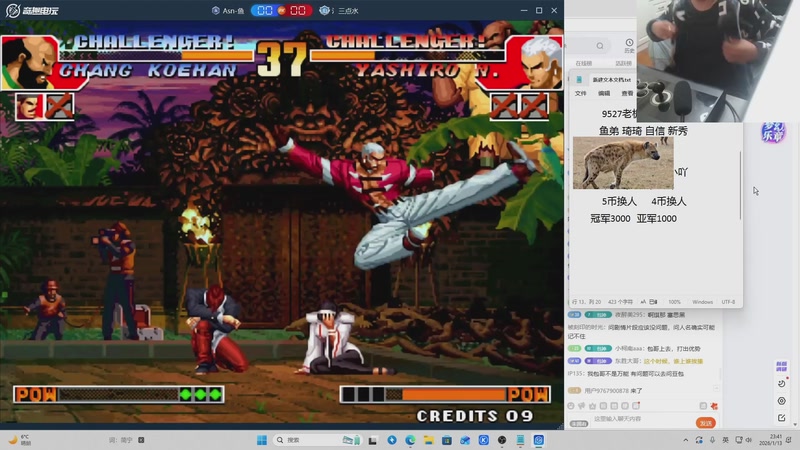Click the orange 发送 send button
The image size is (800, 450).
click(x=706, y=423)
